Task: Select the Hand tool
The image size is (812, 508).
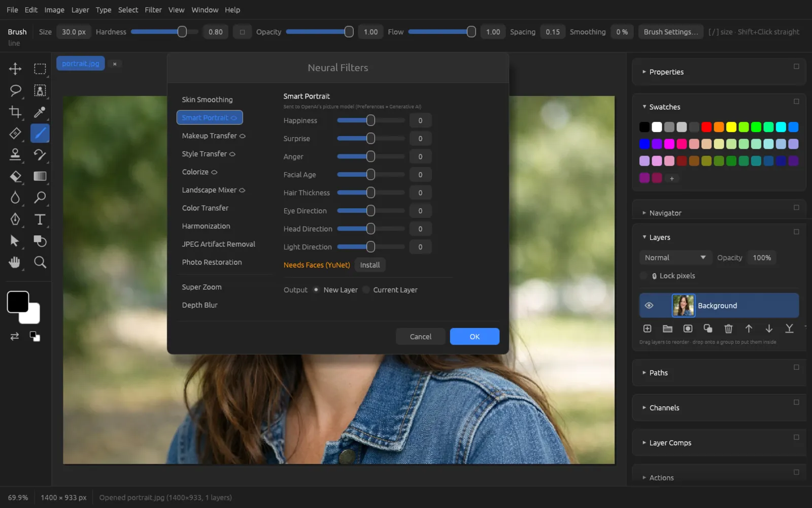Action: [x=15, y=262]
